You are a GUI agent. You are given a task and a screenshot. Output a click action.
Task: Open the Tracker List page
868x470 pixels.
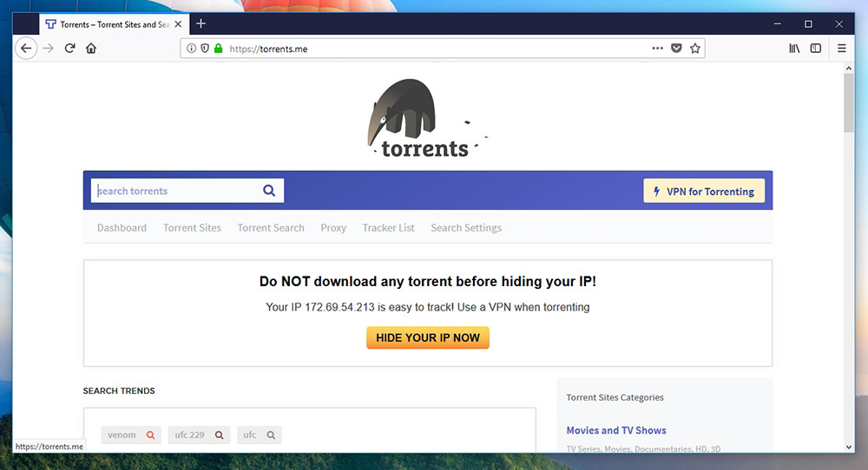(x=389, y=228)
